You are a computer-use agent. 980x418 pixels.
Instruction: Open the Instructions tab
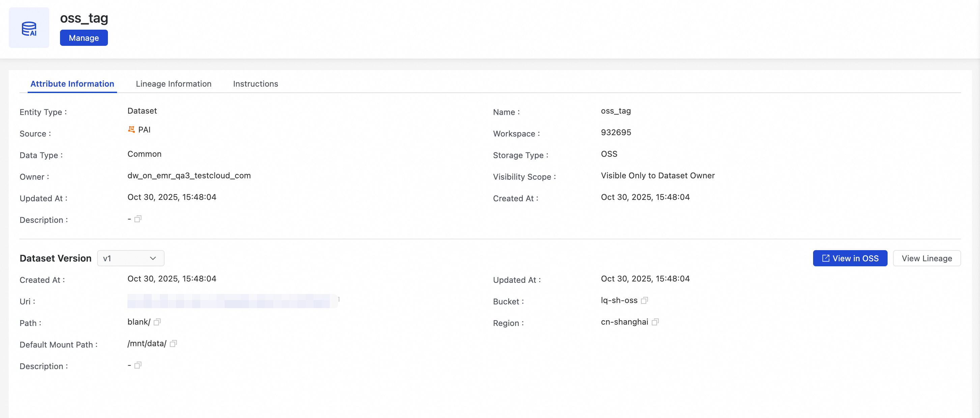[x=255, y=84]
